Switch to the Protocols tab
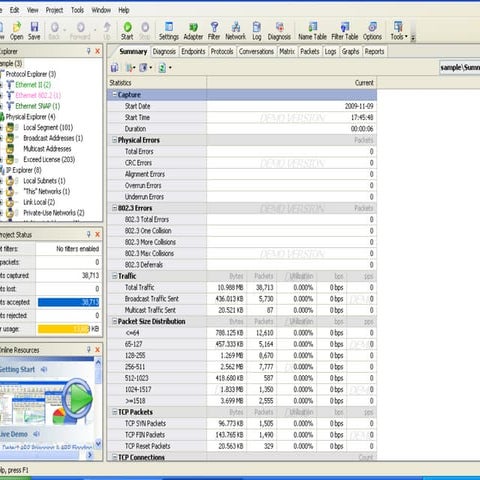480x480 pixels. pyautogui.click(x=222, y=51)
